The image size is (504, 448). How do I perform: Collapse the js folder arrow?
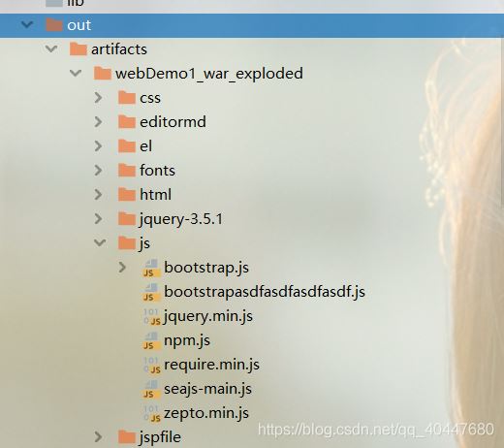tap(100, 242)
